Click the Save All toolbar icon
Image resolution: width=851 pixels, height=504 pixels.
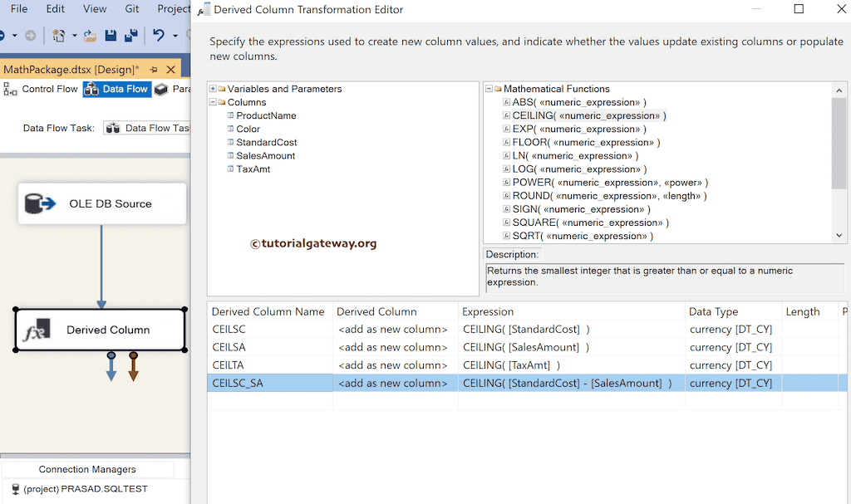pyautogui.click(x=130, y=35)
